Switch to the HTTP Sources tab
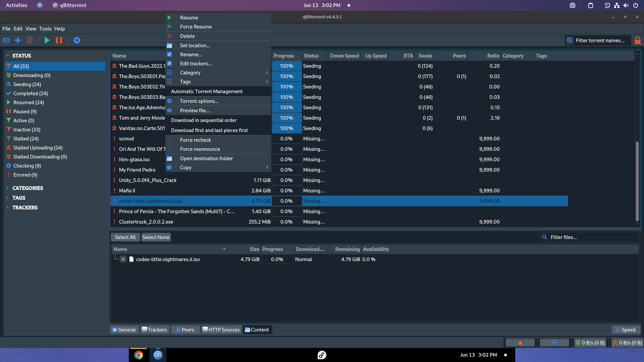This screenshot has height=362, width=644. point(221,330)
